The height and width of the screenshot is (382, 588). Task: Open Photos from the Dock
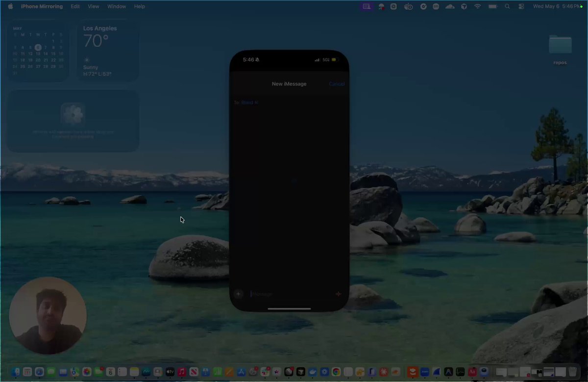point(87,372)
